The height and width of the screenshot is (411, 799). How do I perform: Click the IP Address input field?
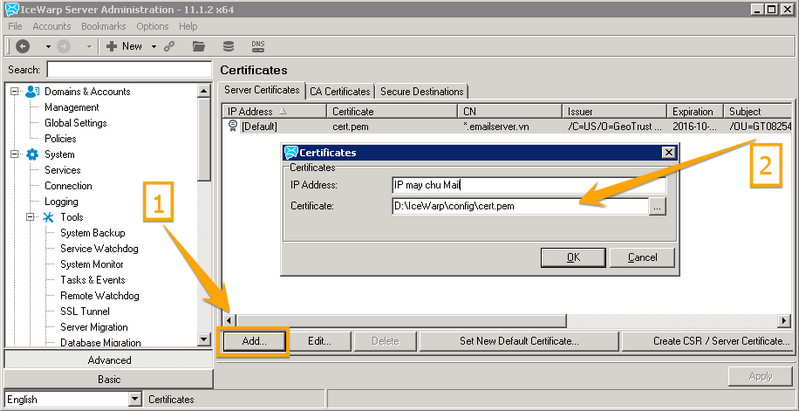click(528, 185)
